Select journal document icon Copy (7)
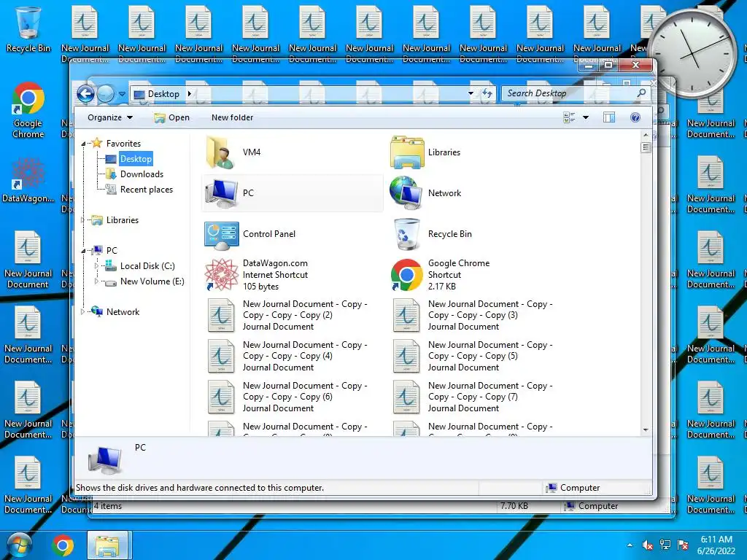 pos(406,397)
